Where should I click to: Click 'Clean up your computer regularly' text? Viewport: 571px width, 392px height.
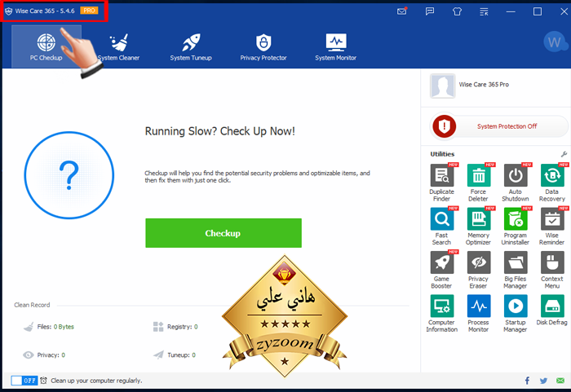pyautogui.click(x=96, y=381)
